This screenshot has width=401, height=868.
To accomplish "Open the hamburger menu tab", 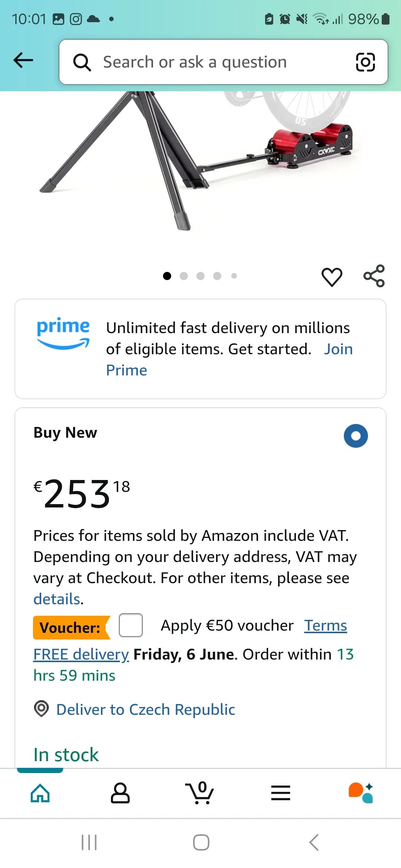I will point(281,793).
